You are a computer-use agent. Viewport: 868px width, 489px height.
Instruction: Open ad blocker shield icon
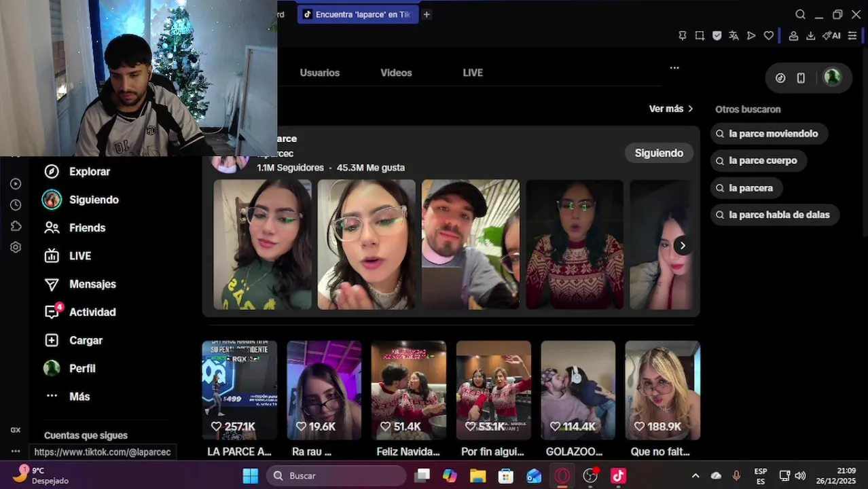717,36
